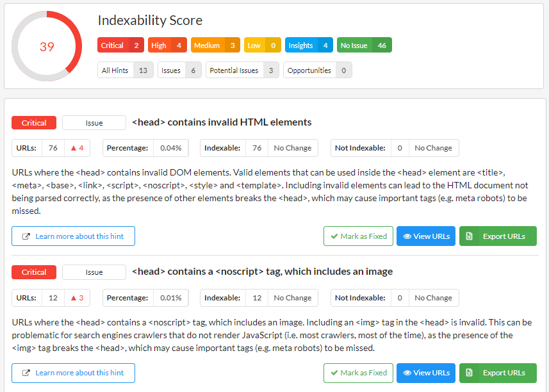The image size is (549, 392).
Task: Select the No Issue filter badge
Action: 364,45
